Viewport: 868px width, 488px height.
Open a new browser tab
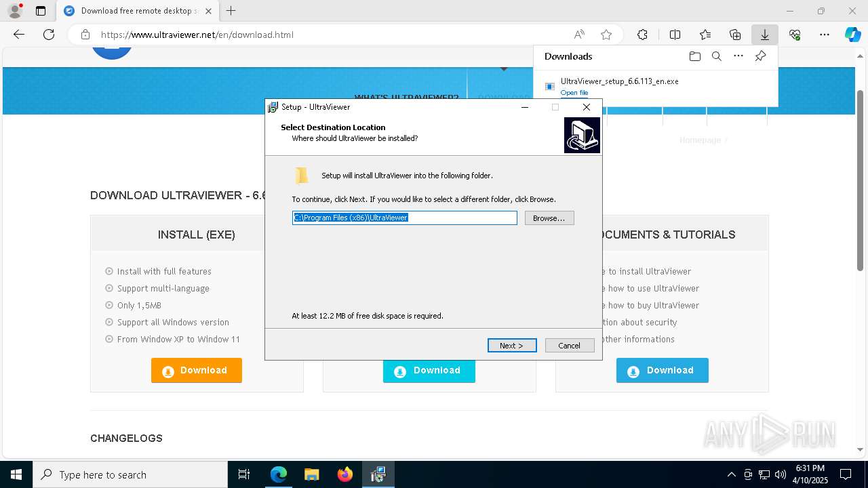[231, 11]
